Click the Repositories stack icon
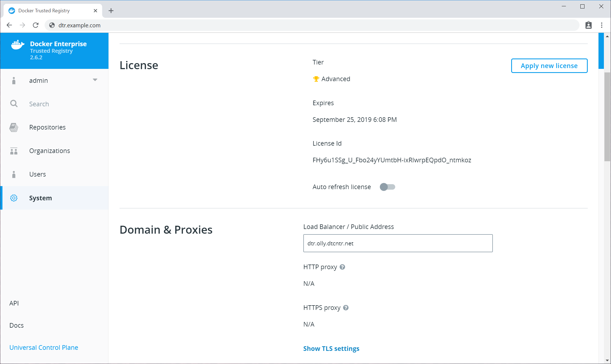This screenshot has height=364, width=611. 14,127
